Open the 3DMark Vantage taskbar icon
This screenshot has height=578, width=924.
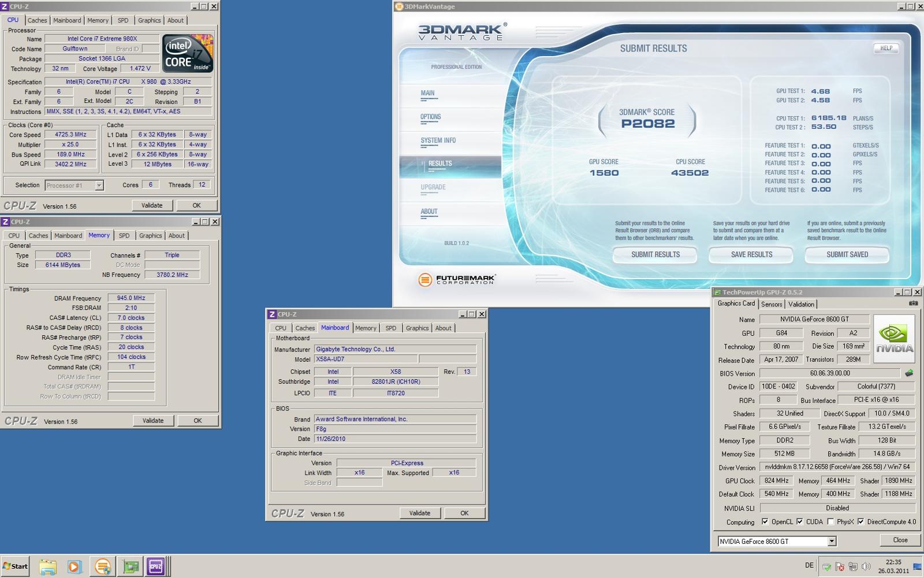pos(102,566)
